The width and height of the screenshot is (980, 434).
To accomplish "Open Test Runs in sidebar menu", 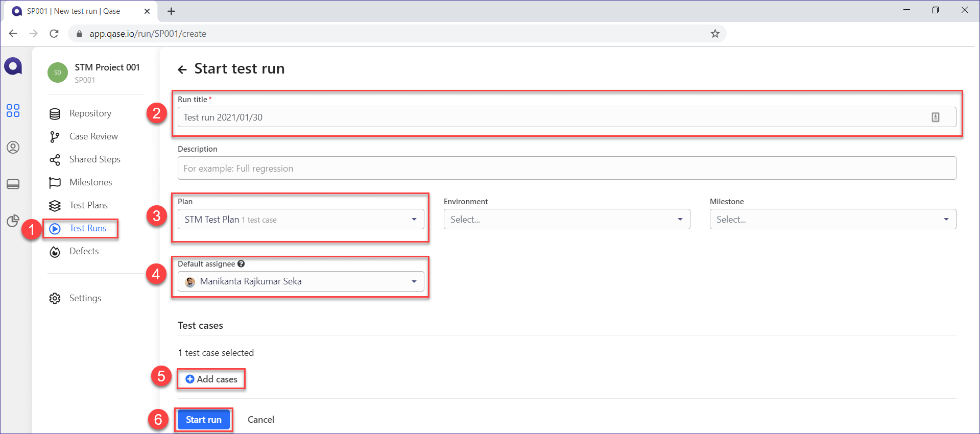I will coord(88,228).
